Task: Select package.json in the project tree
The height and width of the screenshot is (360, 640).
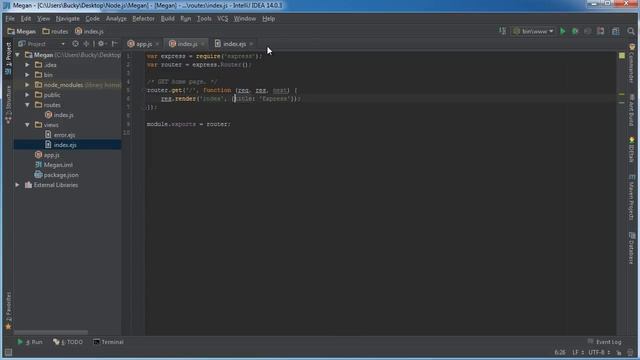Action: coord(56,175)
